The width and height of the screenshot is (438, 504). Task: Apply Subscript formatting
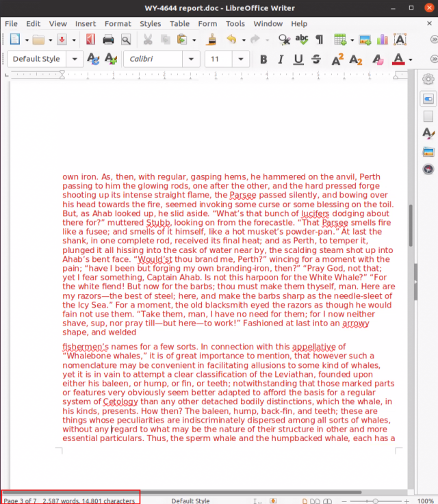tap(356, 59)
